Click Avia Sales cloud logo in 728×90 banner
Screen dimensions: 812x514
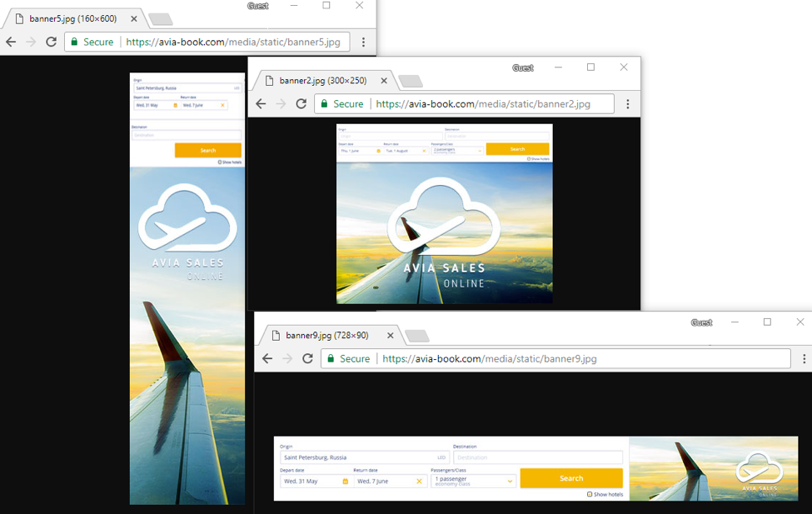760,468
